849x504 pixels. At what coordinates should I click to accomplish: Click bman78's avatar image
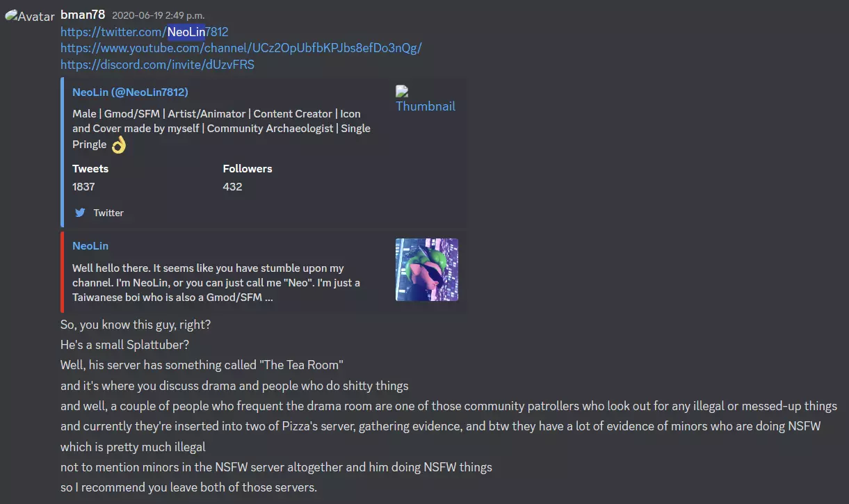(x=30, y=16)
